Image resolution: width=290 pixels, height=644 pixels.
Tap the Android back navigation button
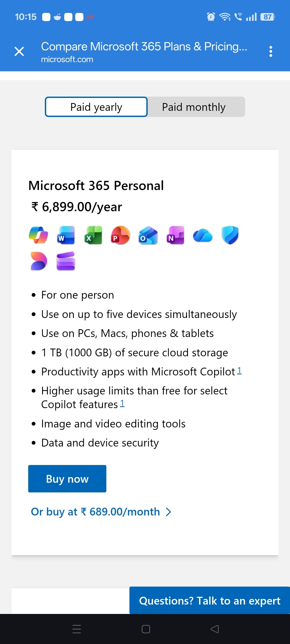(x=215, y=629)
